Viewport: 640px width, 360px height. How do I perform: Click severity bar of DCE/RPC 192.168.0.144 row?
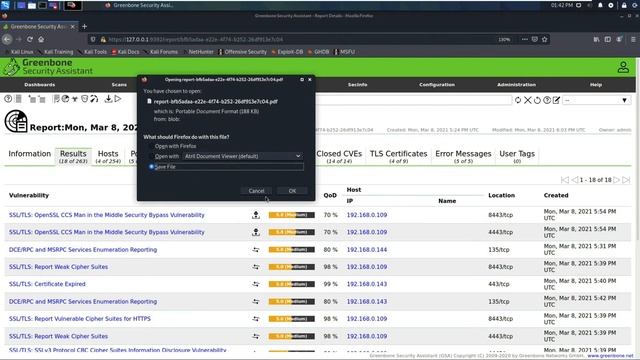pos(291,249)
